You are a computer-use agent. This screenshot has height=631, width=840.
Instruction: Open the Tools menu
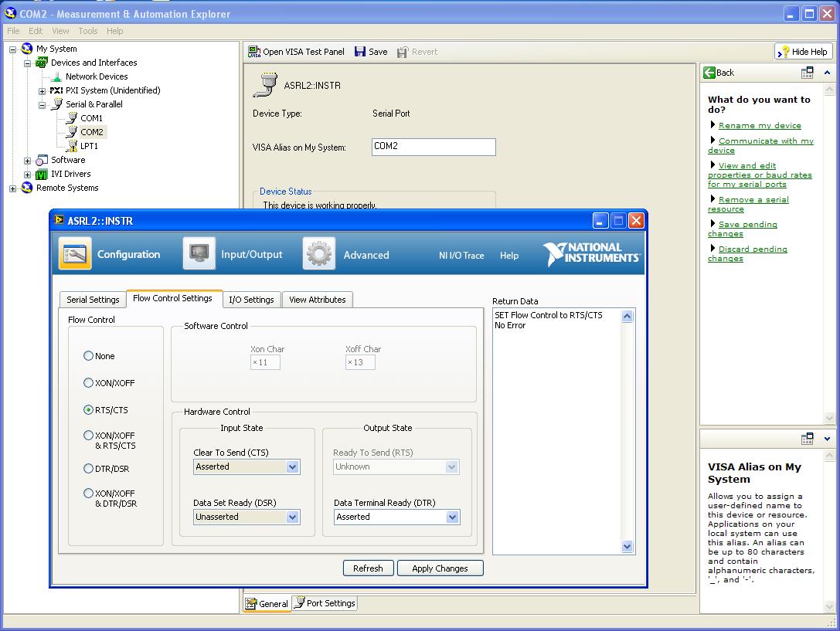tap(88, 31)
